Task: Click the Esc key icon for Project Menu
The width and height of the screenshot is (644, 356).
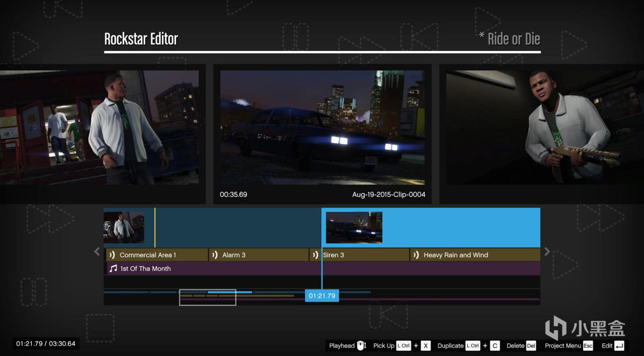Action: pos(588,346)
